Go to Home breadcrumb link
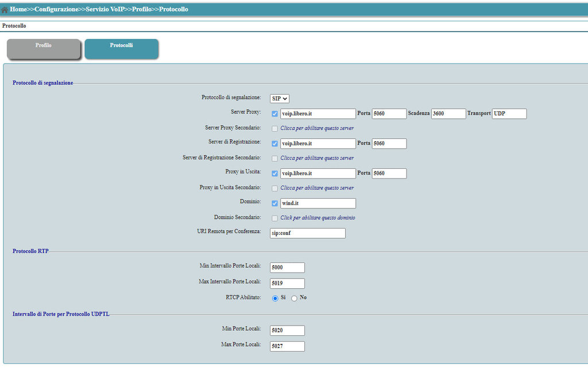 18,9
